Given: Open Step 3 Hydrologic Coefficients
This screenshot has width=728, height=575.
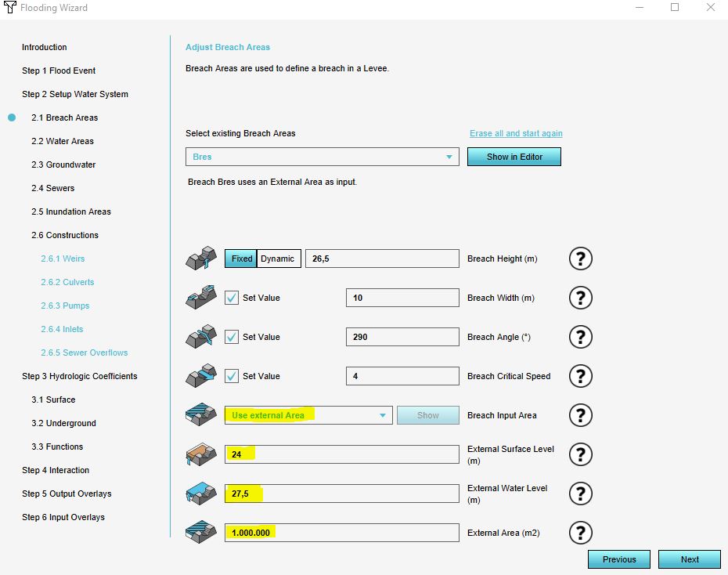Looking at the screenshot, I should 79,376.
